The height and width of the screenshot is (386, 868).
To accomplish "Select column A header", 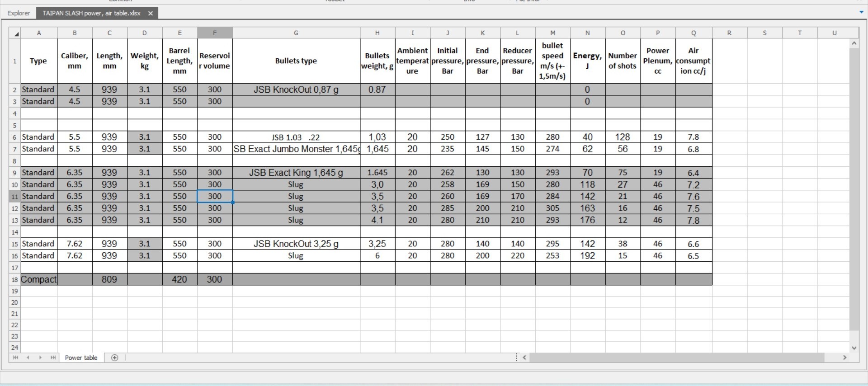I will [x=39, y=33].
